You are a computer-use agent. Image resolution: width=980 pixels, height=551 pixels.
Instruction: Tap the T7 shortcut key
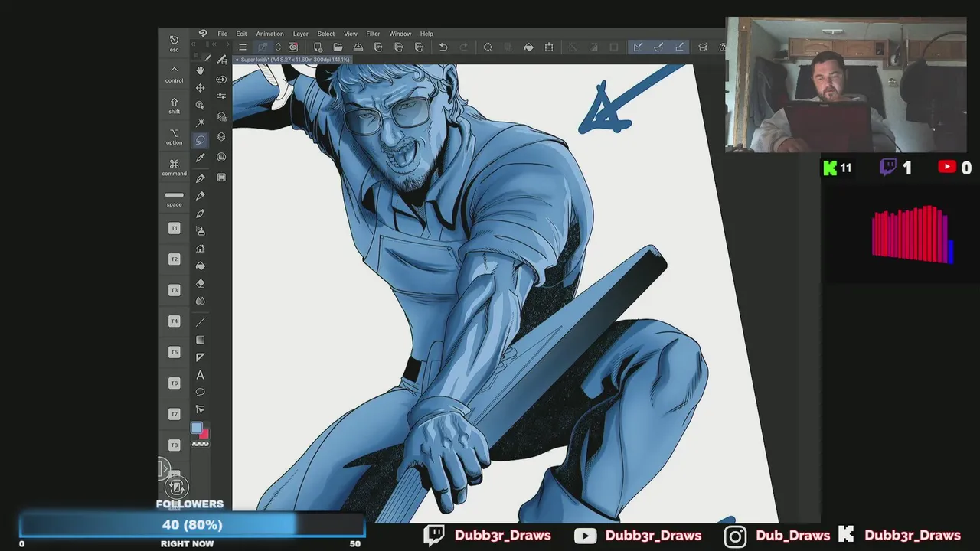click(174, 414)
